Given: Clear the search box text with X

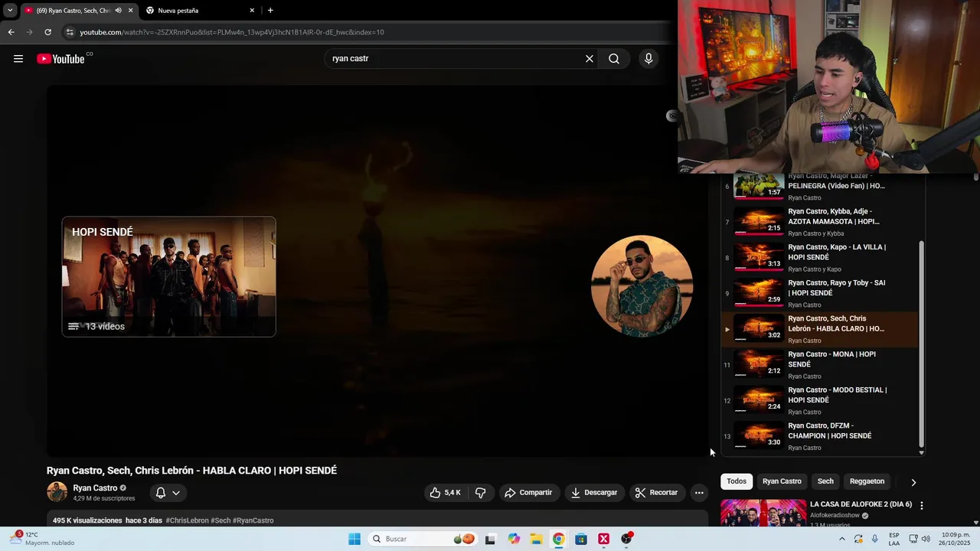Looking at the screenshot, I should (x=590, y=59).
